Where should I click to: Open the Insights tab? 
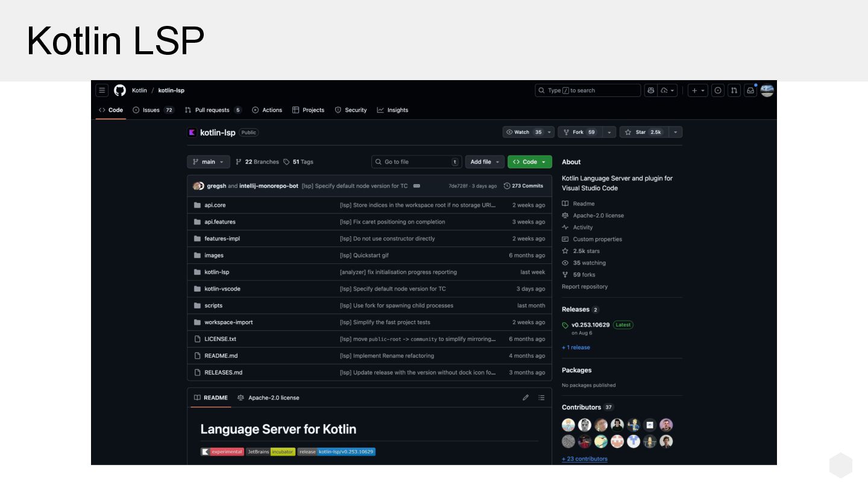(x=392, y=110)
